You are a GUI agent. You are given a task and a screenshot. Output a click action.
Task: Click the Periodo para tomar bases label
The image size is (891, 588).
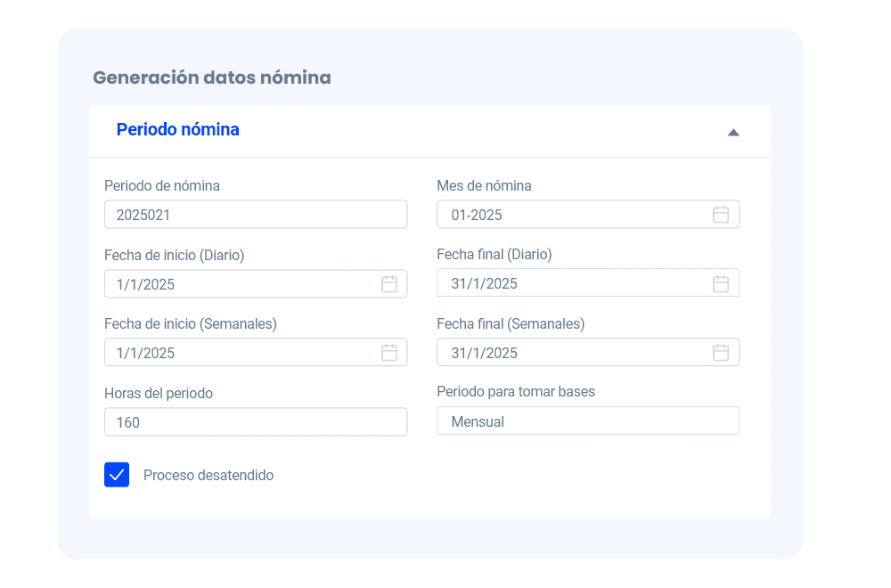click(x=516, y=392)
